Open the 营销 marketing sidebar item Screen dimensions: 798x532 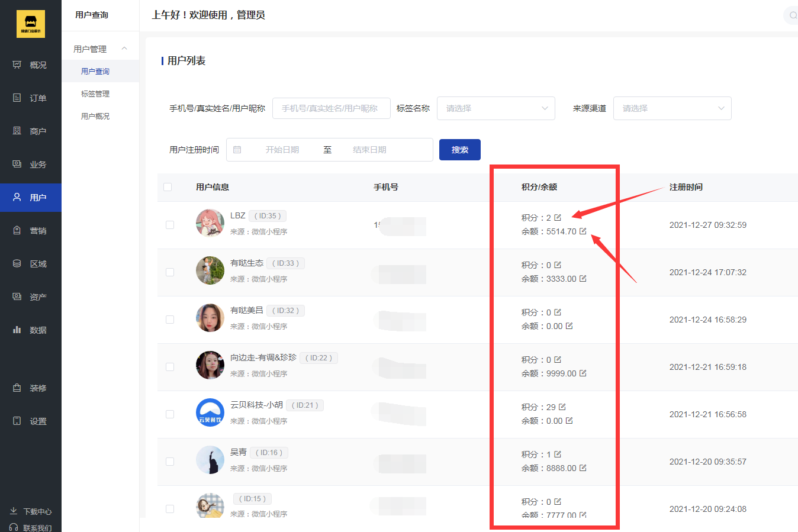point(31,231)
